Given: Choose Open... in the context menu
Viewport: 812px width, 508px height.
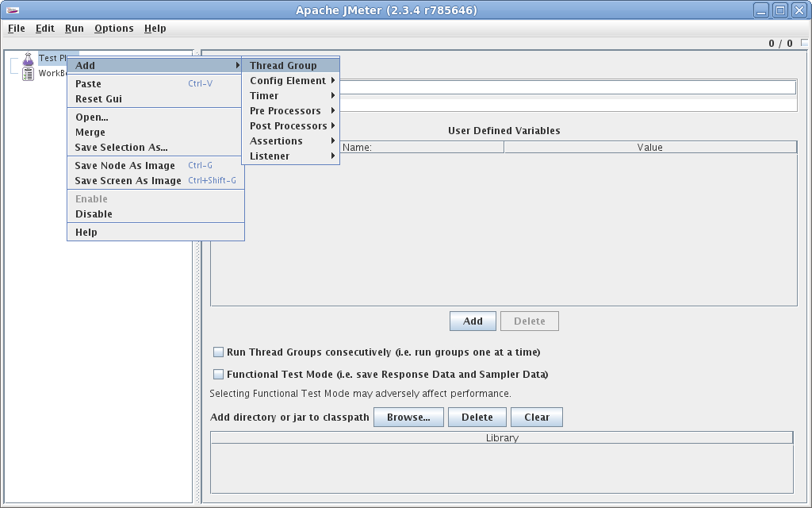Looking at the screenshot, I should click(x=155, y=117).
